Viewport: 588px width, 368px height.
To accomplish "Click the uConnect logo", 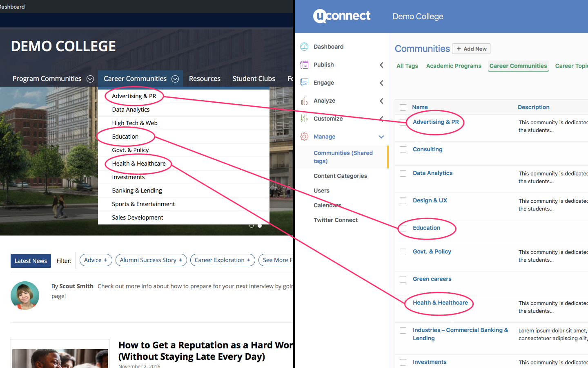I will 342,16.
